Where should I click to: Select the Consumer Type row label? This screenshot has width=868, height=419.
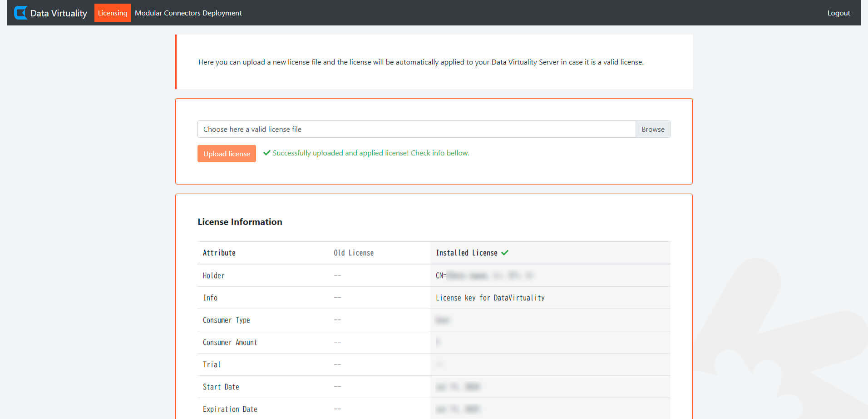pyautogui.click(x=227, y=320)
